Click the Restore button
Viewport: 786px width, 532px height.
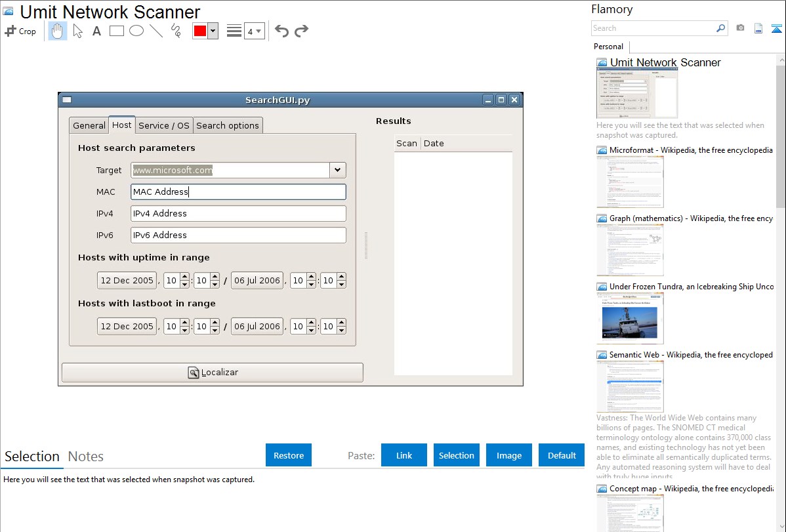click(x=289, y=455)
